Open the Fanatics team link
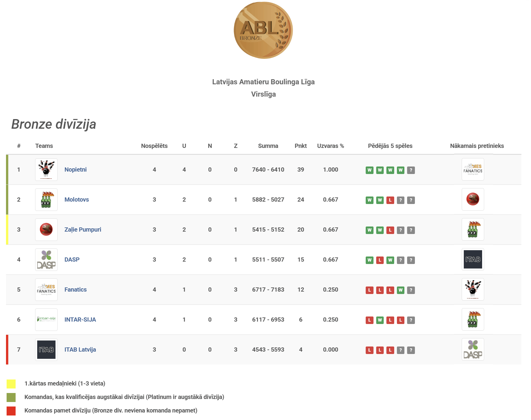This screenshot has width=531, height=420. pyautogui.click(x=76, y=289)
